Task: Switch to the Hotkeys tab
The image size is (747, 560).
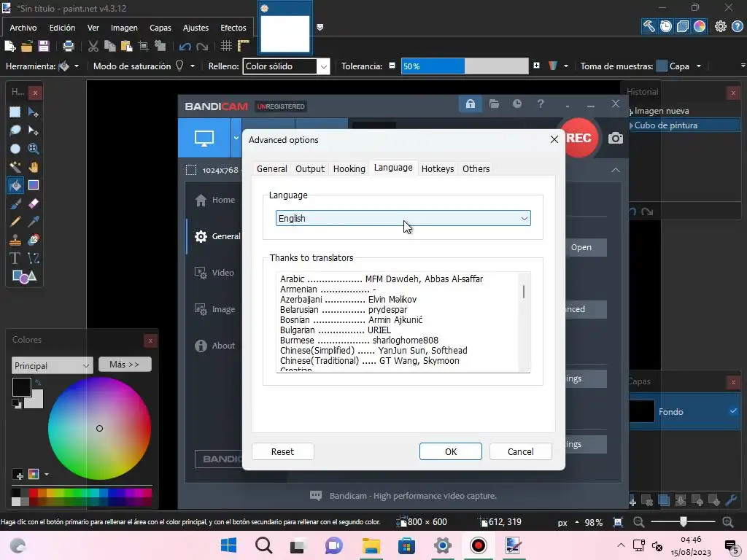Action: pyautogui.click(x=438, y=168)
